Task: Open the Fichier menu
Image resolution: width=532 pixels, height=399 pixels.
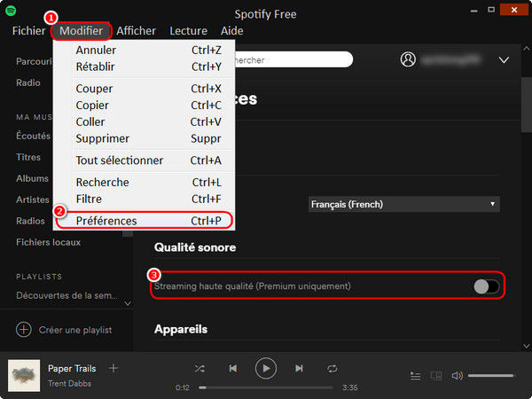Action: [29, 31]
